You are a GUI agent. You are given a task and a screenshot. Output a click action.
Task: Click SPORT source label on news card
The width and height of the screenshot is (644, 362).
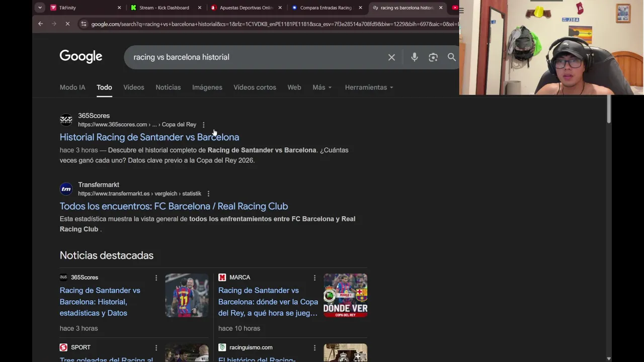[x=80, y=347]
